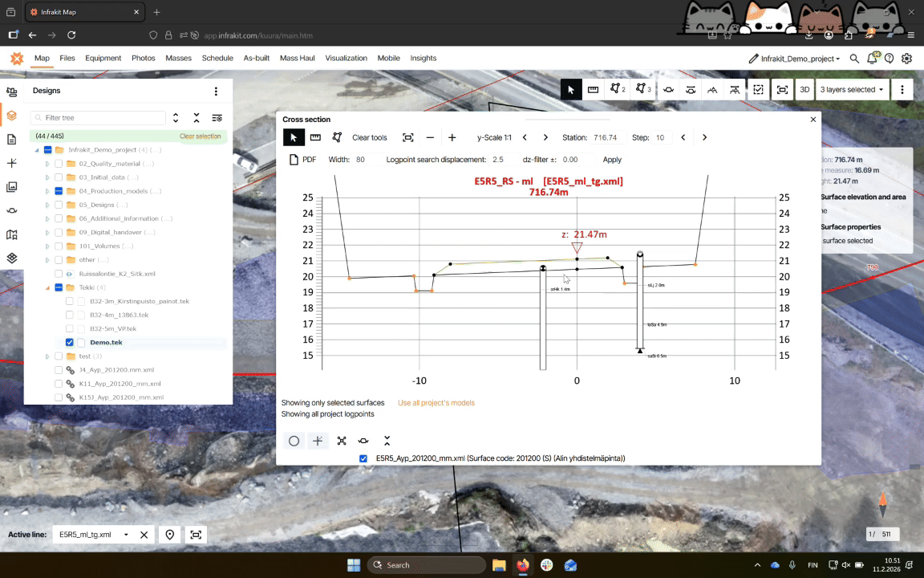
Task: Select the ruler measure tool in map toolbar
Action: click(593, 90)
